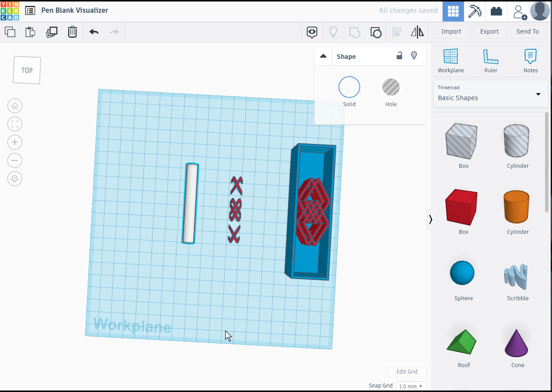Open the user profile avatar
Image resolution: width=552 pixels, height=392 pixels.
pyautogui.click(x=540, y=11)
